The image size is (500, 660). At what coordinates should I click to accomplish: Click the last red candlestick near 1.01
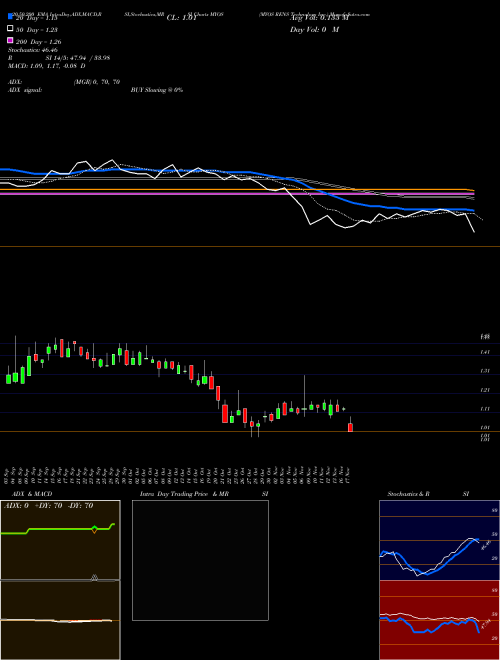tap(350, 427)
